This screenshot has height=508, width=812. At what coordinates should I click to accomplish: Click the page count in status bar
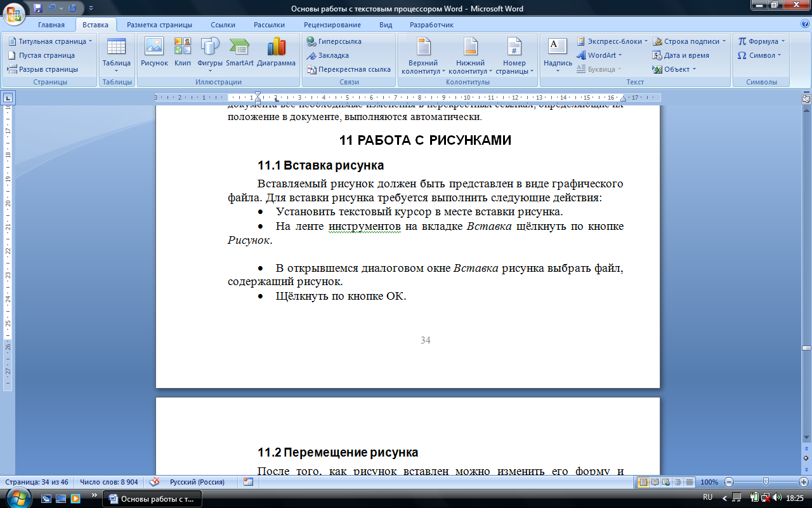36,482
